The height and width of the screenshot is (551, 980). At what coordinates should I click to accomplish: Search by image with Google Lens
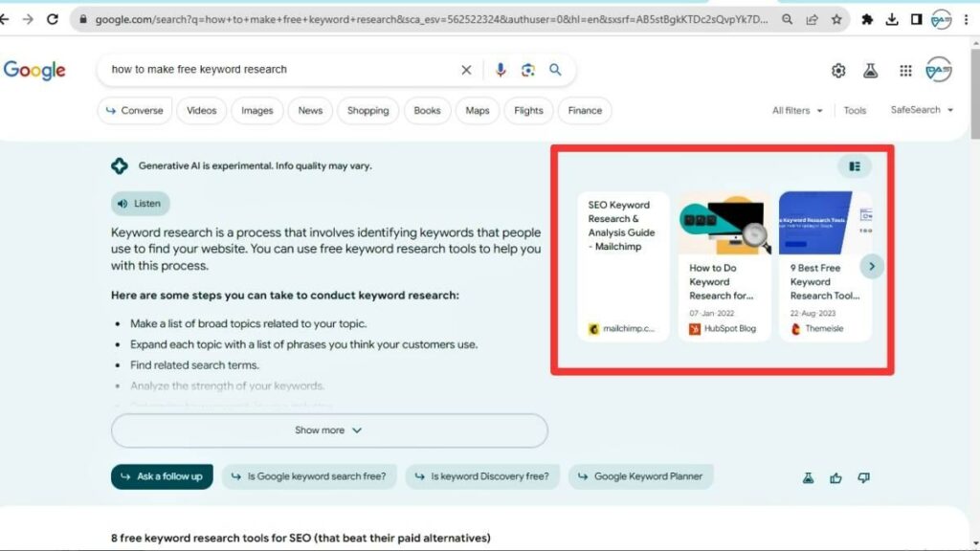pyautogui.click(x=528, y=70)
